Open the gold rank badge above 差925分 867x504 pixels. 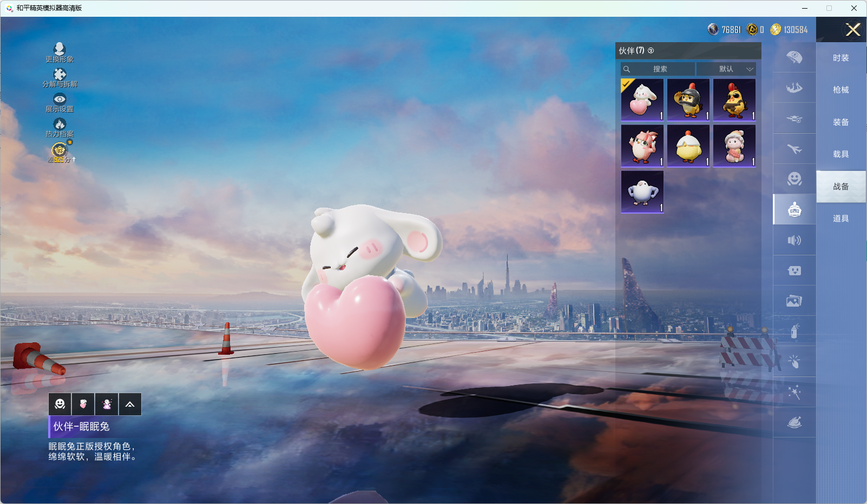pyautogui.click(x=60, y=149)
